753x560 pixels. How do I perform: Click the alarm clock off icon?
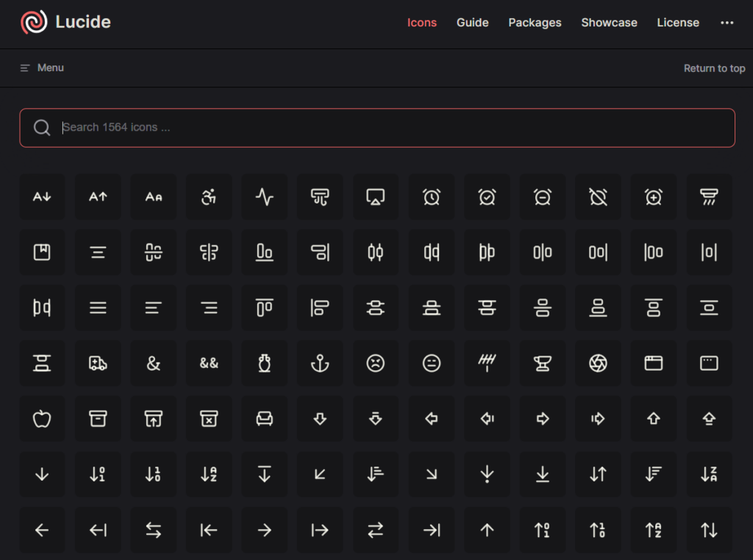(598, 196)
